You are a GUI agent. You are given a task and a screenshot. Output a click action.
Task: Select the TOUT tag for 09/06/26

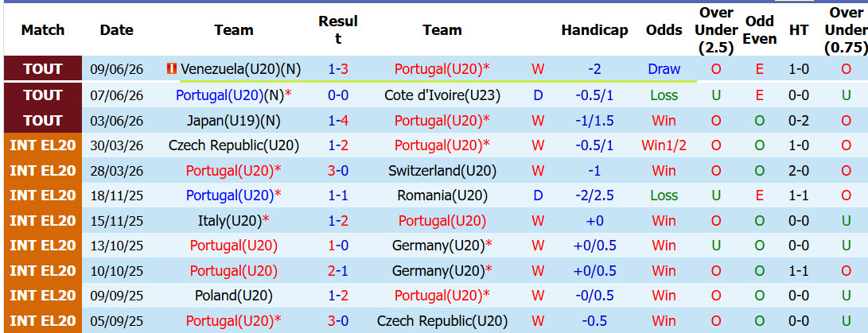coord(43,69)
